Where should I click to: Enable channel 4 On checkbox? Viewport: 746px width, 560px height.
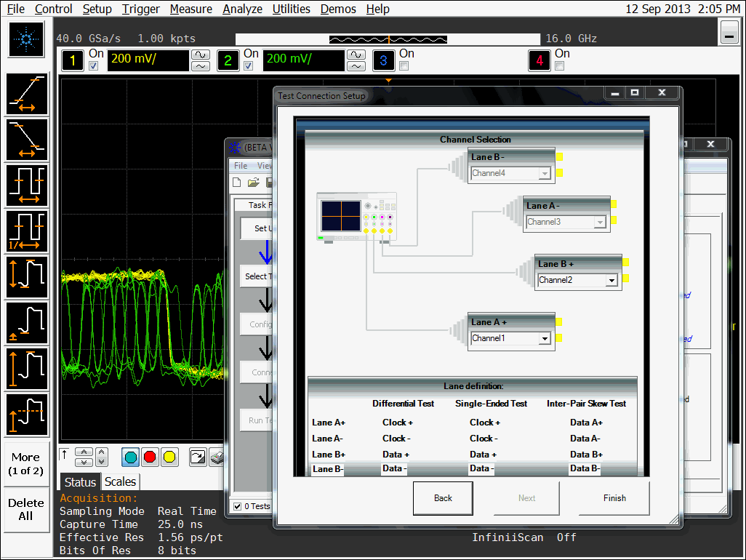click(560, 66)
